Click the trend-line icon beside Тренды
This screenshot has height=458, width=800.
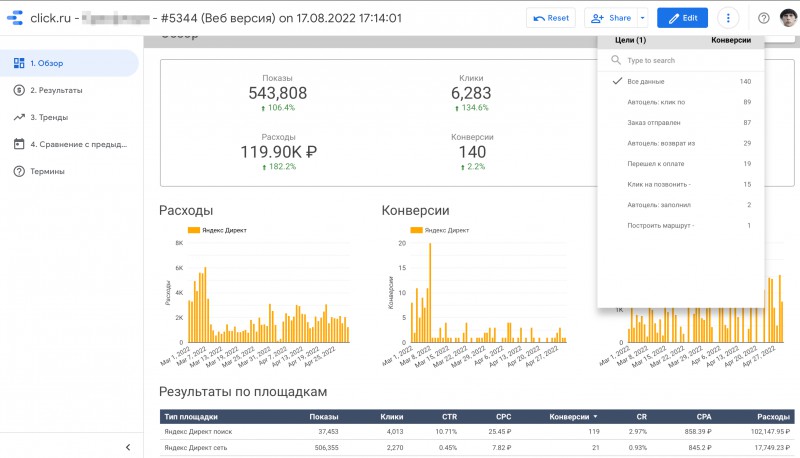19,117
